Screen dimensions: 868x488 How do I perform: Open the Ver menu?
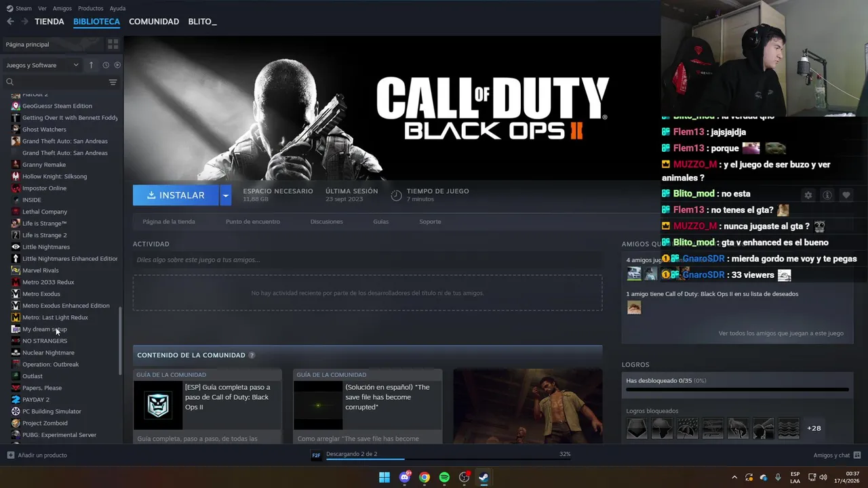coord(42,8)
